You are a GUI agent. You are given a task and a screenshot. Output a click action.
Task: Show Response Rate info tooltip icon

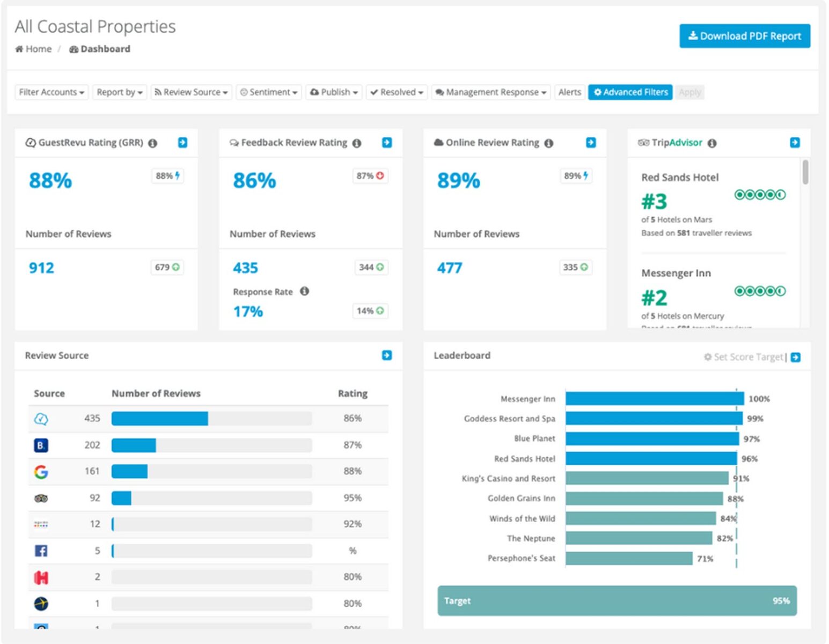click(304, 291)
